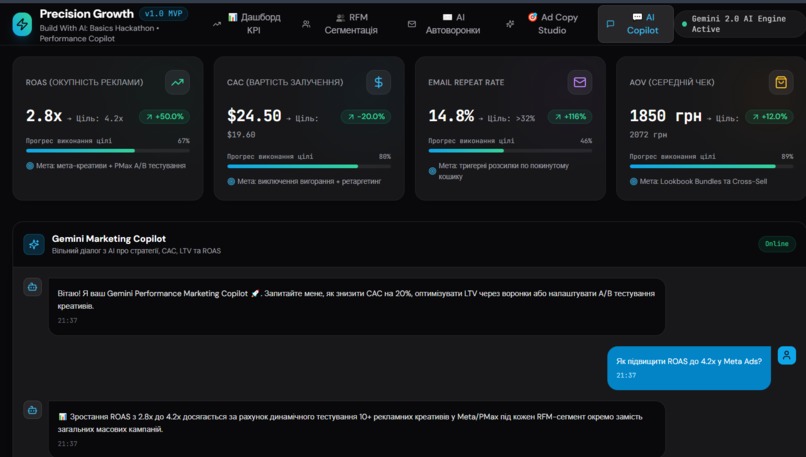The height and width of the screenshot is (457, 806).
Task: Click the Gemini Marketing Copilot sparkle icon
Action: click(x=34, y=244)
